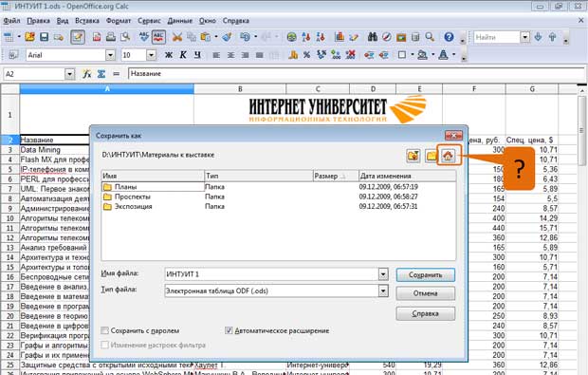Open the Gallery picture icon

(x=401, y=37)
